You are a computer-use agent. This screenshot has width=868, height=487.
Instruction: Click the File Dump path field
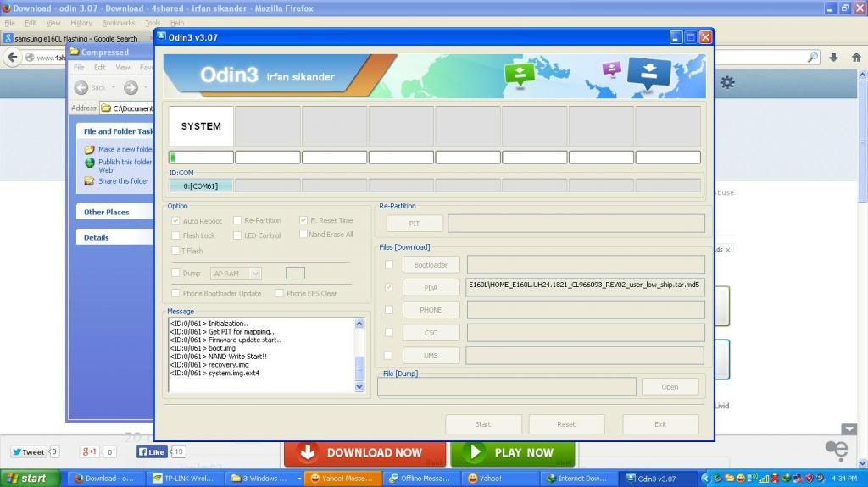tap(507, 386)
